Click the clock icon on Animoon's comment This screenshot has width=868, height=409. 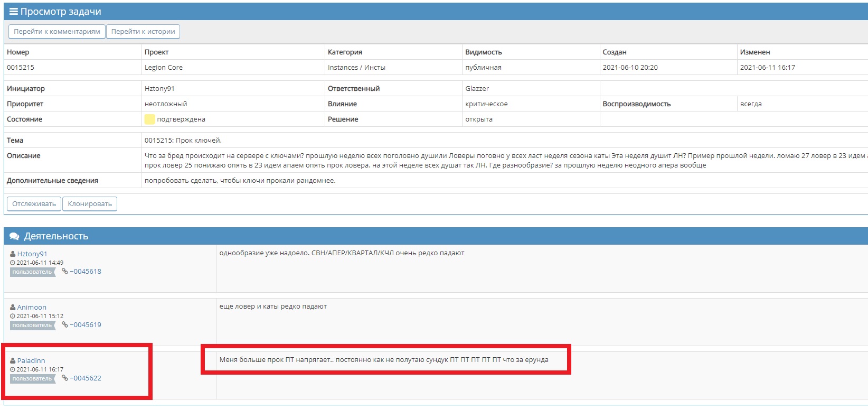[x=13, y=316]
